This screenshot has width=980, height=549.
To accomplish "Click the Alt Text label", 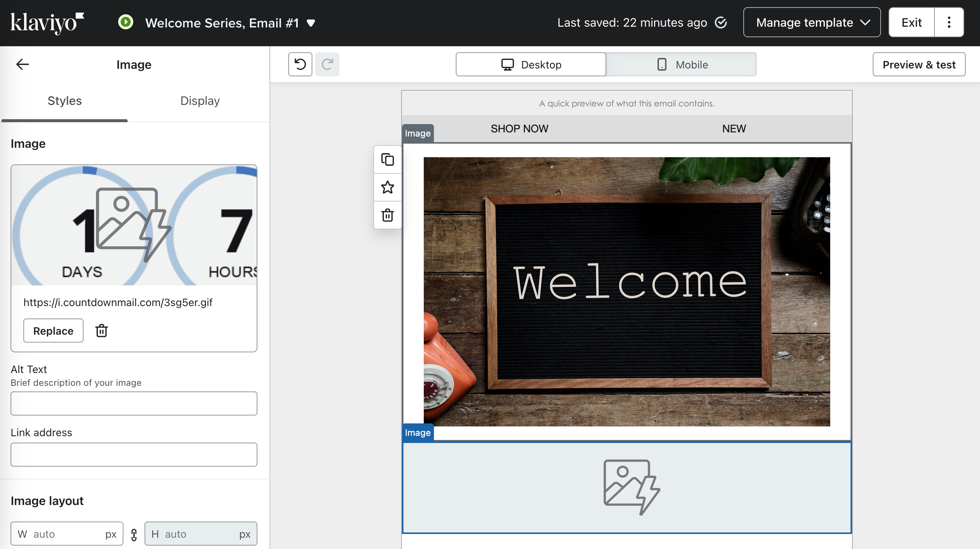I will point(29,369).
